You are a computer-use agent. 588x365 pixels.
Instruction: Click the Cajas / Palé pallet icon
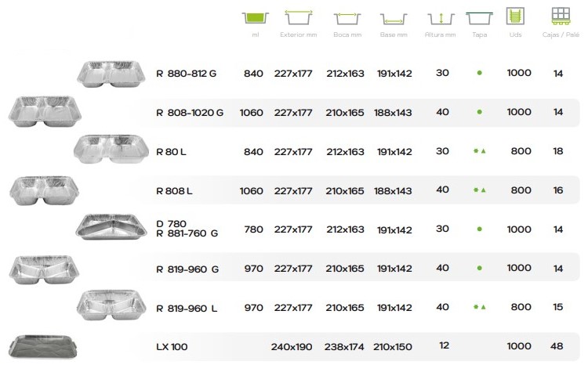click(561, 16)
